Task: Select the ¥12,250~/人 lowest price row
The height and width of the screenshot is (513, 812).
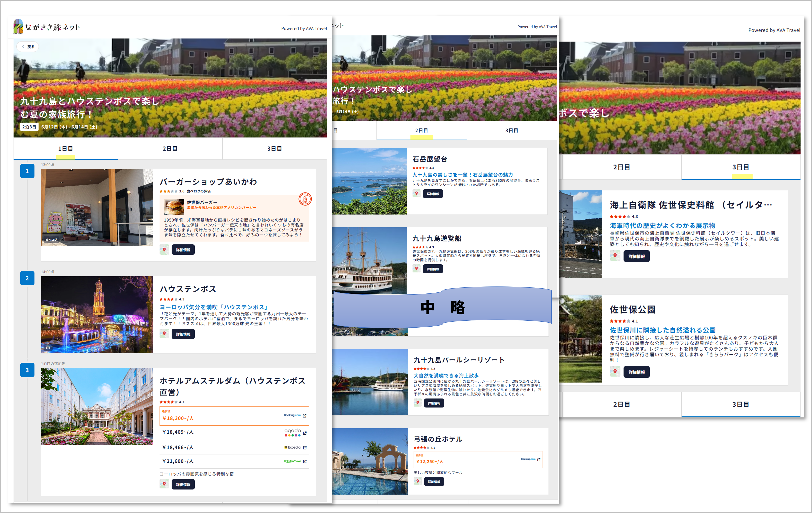Action: click(x=478, y=460)
